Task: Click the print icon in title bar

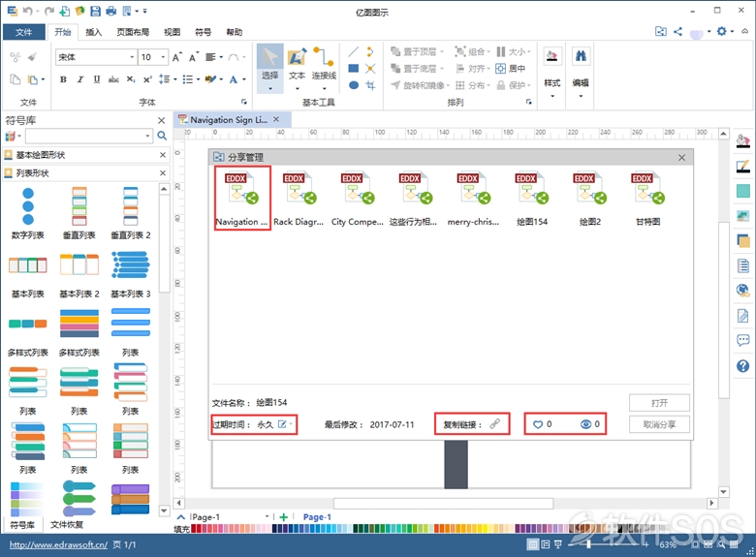Action: 110,11
